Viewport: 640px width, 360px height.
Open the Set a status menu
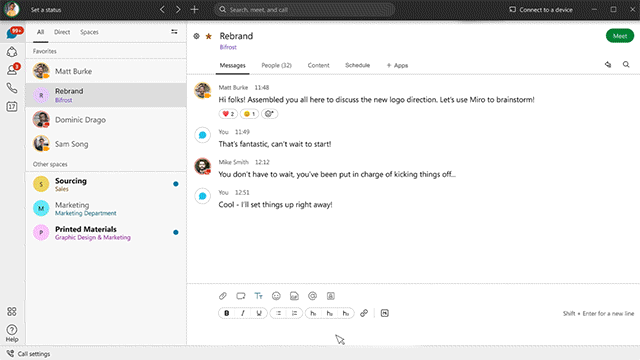(46, 10)
